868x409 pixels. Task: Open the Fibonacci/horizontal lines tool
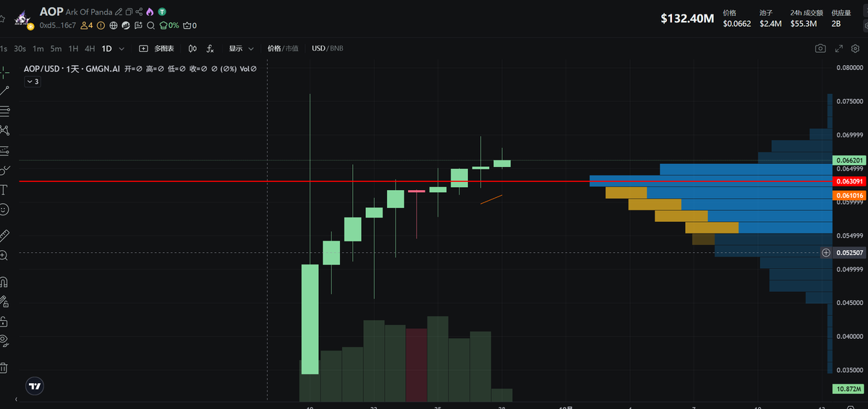click(4, 111)
